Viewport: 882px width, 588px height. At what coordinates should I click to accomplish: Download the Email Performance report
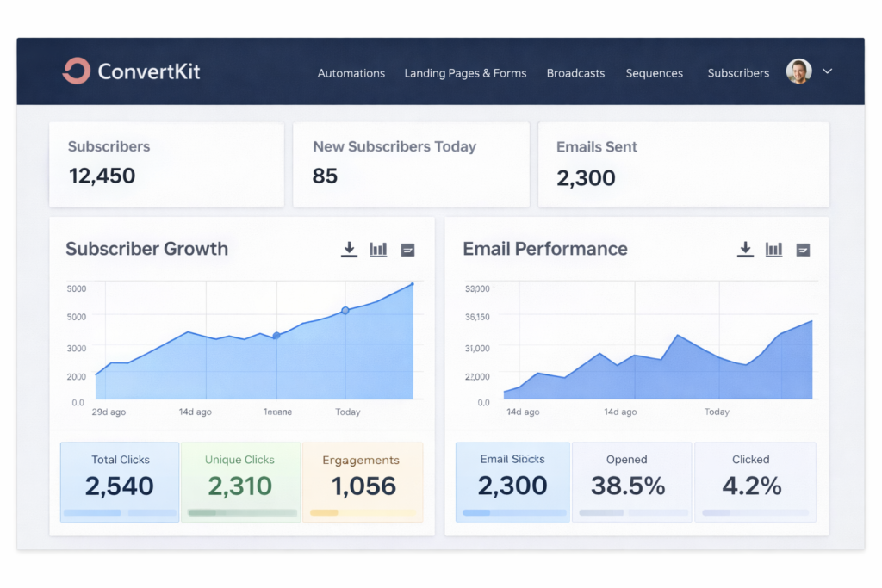[x=745, y=249]
